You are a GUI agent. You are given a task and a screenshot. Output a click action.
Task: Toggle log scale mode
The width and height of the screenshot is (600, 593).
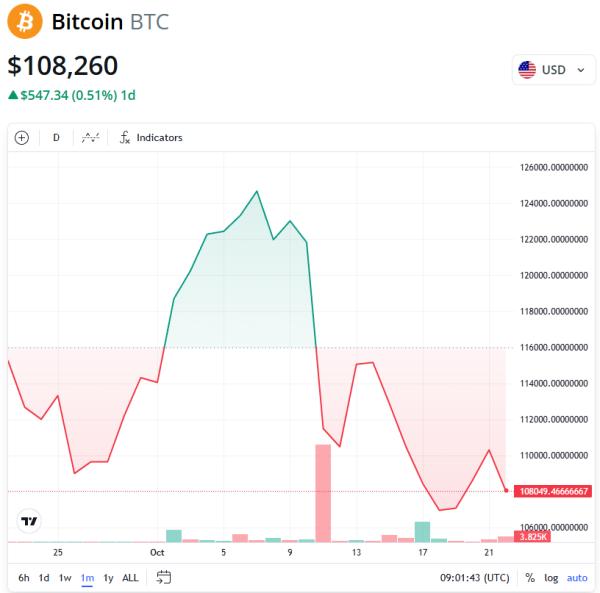coord(551,578)
